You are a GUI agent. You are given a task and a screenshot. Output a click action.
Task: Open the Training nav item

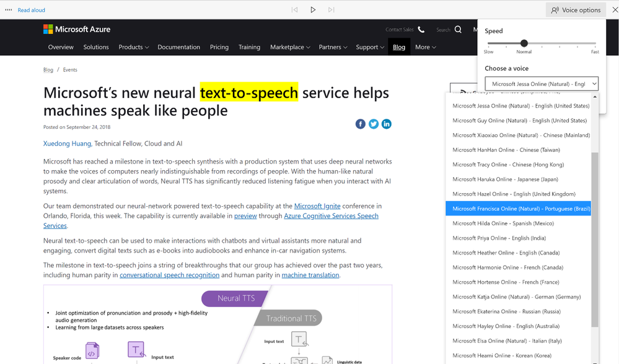coord(249,47)
